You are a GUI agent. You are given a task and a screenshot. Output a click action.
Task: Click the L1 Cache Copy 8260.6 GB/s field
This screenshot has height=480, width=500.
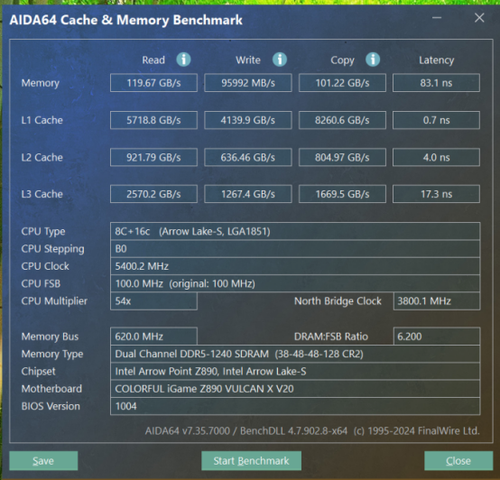(x=342, y=120)
